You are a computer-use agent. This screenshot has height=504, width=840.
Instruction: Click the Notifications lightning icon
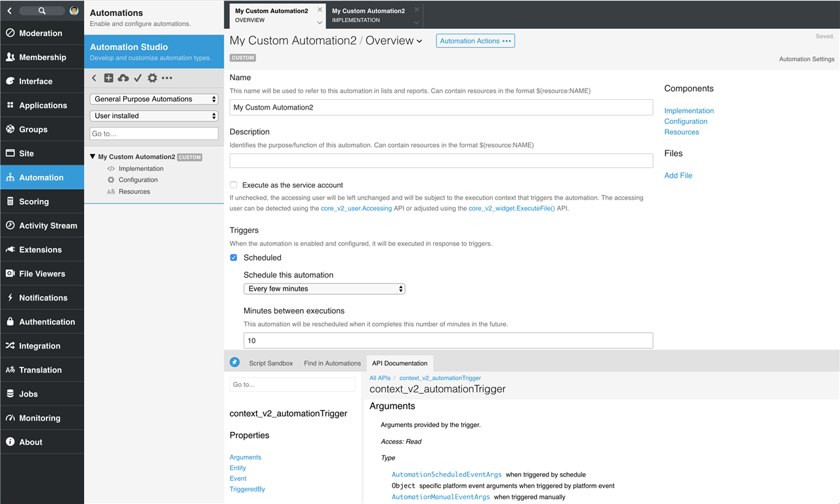pos(10,298)
